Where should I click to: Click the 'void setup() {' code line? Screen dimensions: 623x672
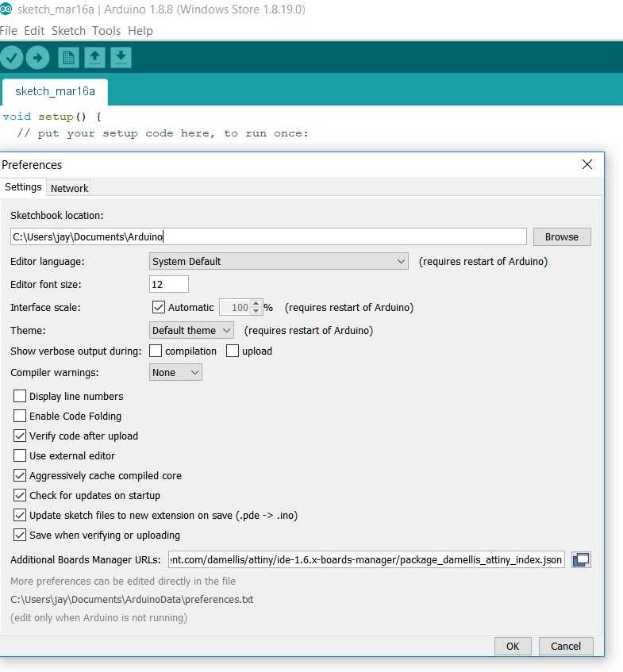coord(52,117)
